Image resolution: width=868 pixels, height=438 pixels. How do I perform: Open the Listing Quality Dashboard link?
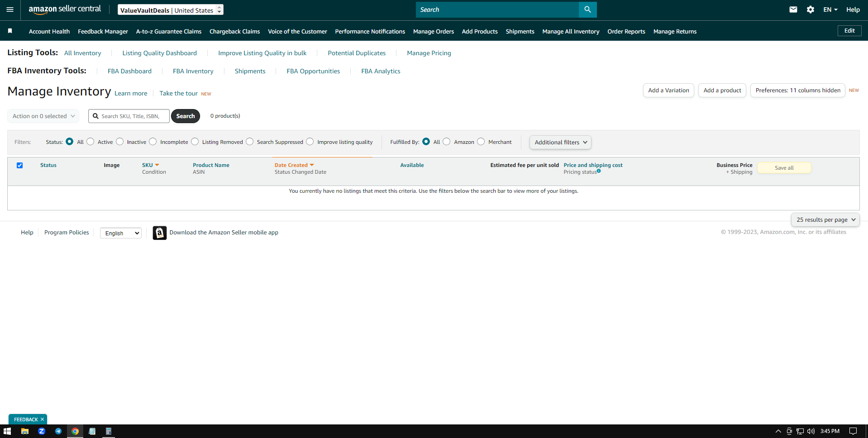160,53
